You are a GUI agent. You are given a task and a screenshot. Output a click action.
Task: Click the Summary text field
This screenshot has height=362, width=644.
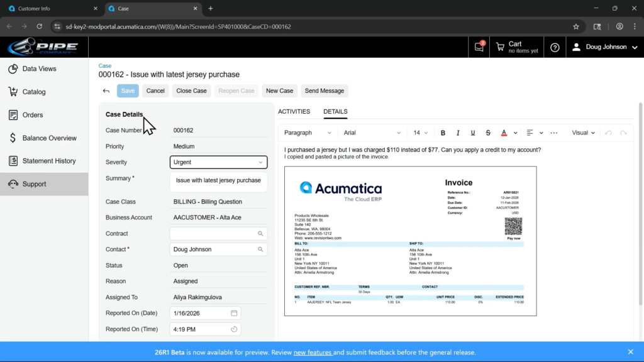point(218,180)
